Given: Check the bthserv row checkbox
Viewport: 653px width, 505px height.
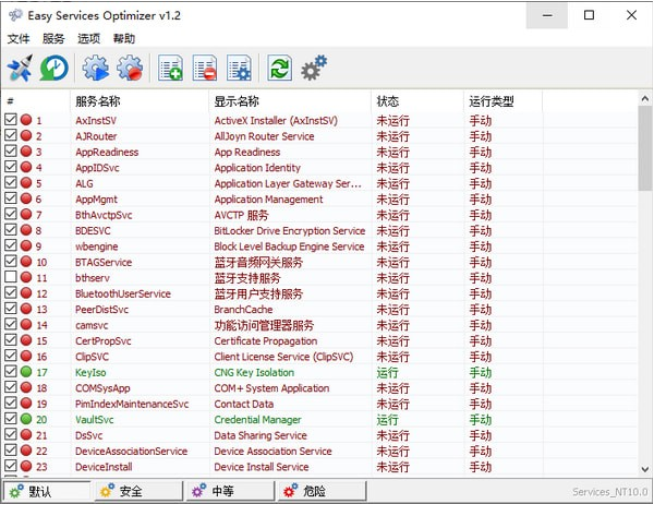Looking at the screenshot, I should (10, 277).
